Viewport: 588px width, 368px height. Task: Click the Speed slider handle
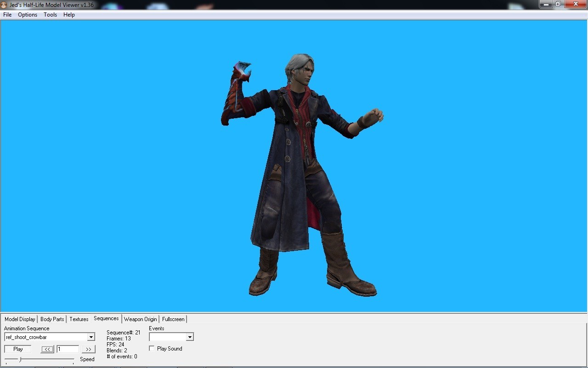[x=20, y=359]
